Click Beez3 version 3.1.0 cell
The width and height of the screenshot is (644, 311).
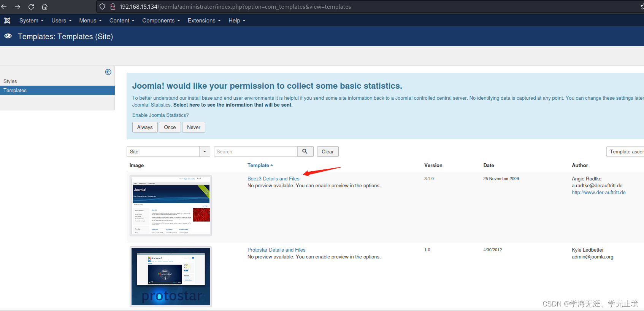429,179
